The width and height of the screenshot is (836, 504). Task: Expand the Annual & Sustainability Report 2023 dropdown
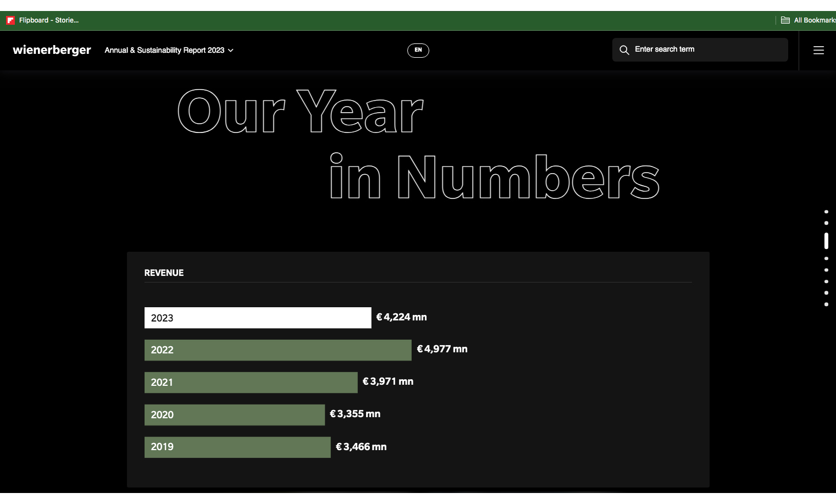(x=169, y=50)
